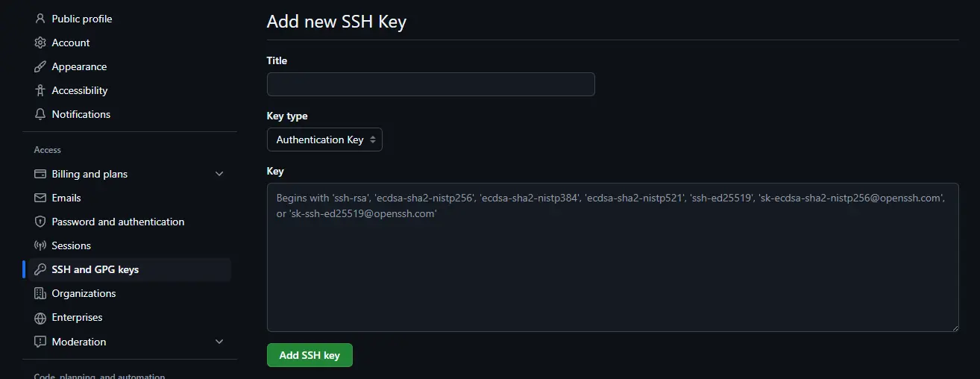Click the Enterprises globe icon
Image resolution: width=980 pixels, height=379 pixels.
pos(40,317)
